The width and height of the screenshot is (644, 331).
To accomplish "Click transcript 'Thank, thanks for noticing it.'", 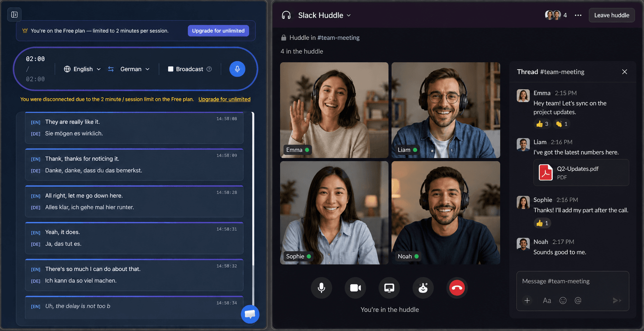I will click(82, 159).
